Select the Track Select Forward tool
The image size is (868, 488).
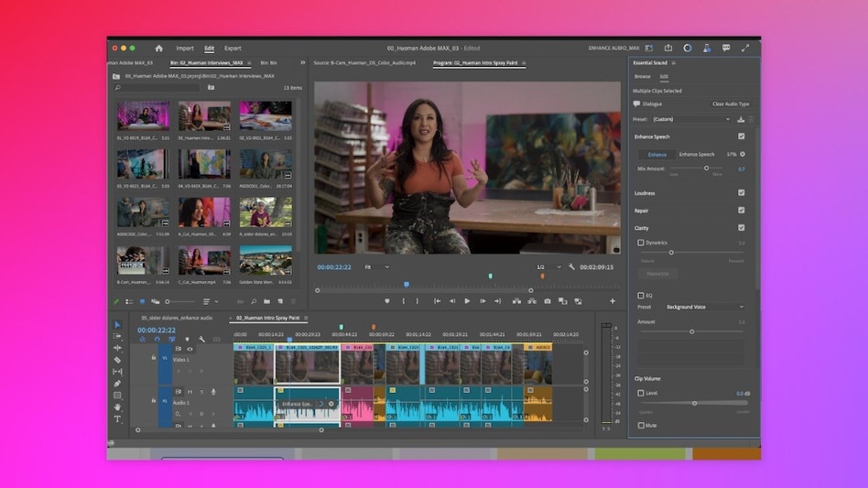117,336
